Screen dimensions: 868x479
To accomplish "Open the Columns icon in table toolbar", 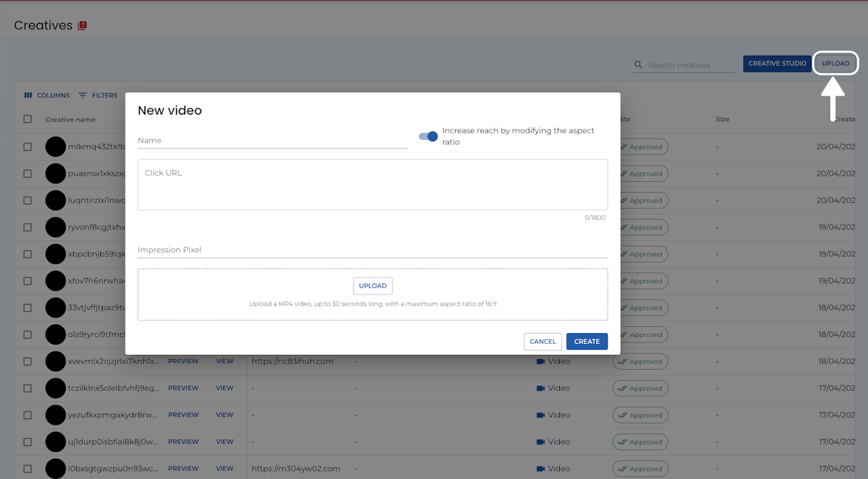I will (x=28, y=96).
